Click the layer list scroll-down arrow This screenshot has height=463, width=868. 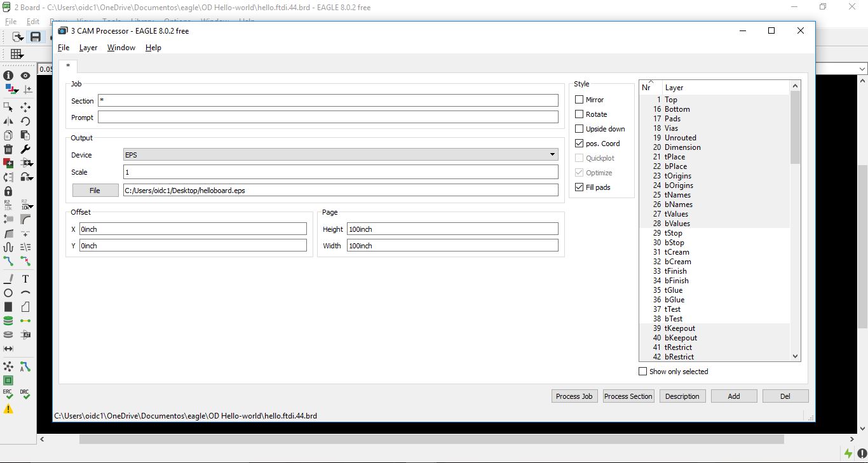coord(795,356)
